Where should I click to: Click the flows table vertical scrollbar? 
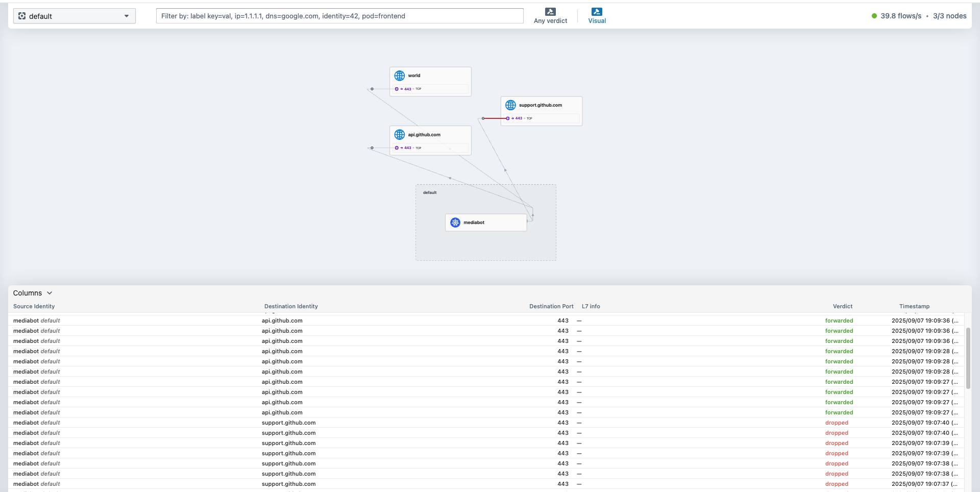click(x=968, y=358)
